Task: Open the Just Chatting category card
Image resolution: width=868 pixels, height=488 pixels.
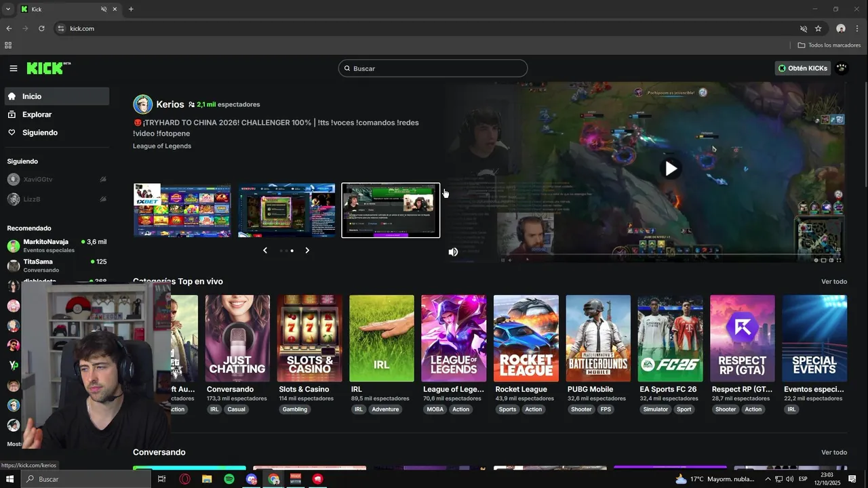Action: 237,338
